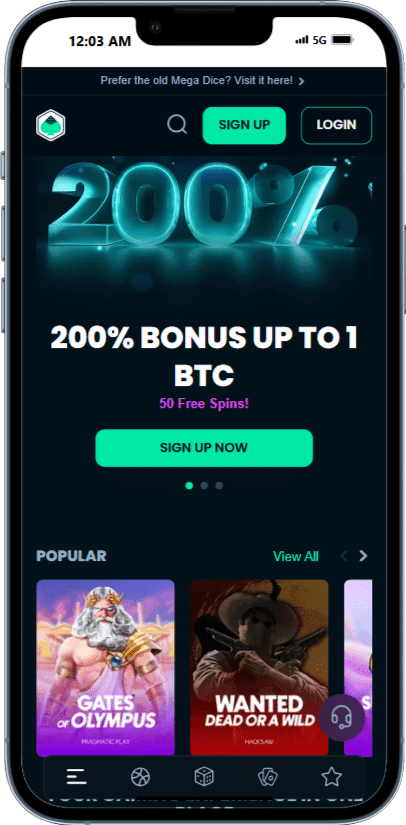Switch to the second carousel slide dot

(x=204, y=486)
